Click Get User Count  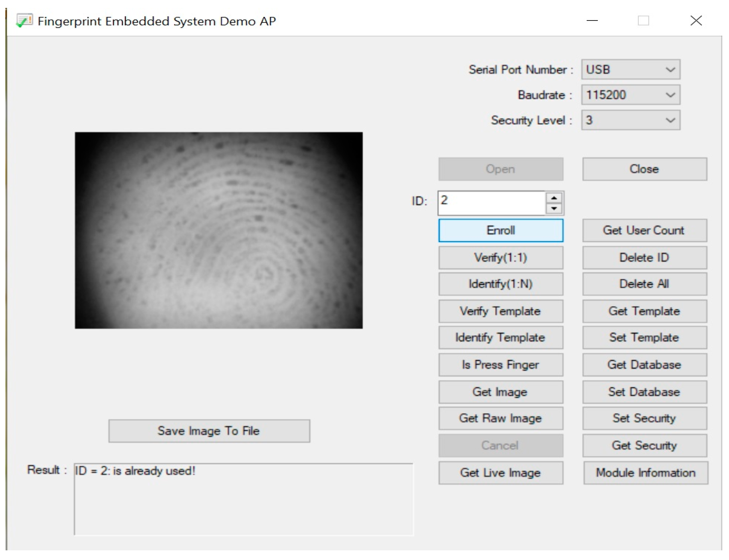644,230
